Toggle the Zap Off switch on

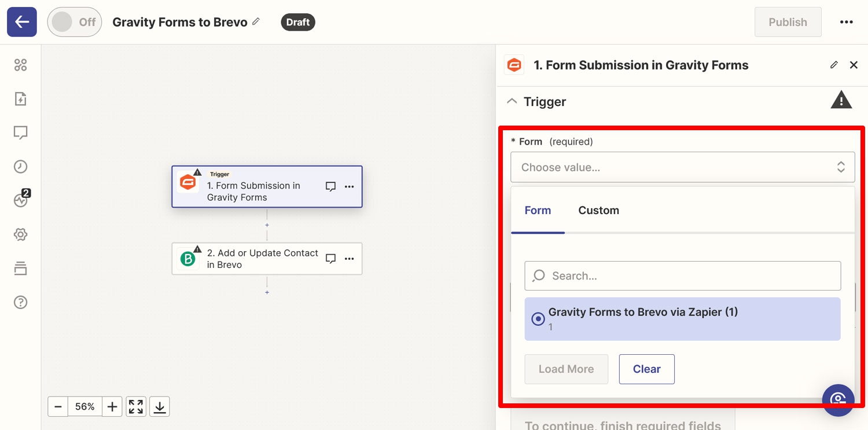tap(75, 22)
